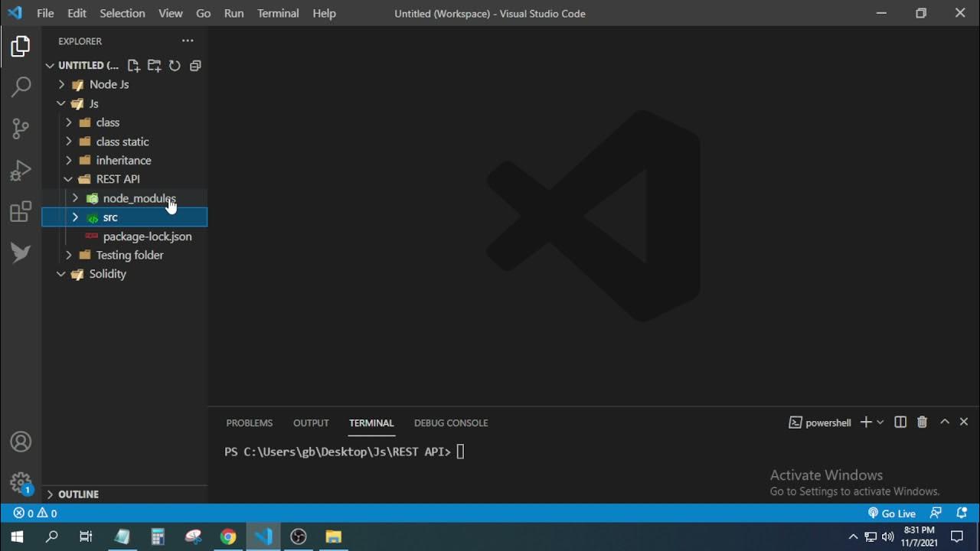
Task: Open the Accounts menu icon
Action: point(21,442)
